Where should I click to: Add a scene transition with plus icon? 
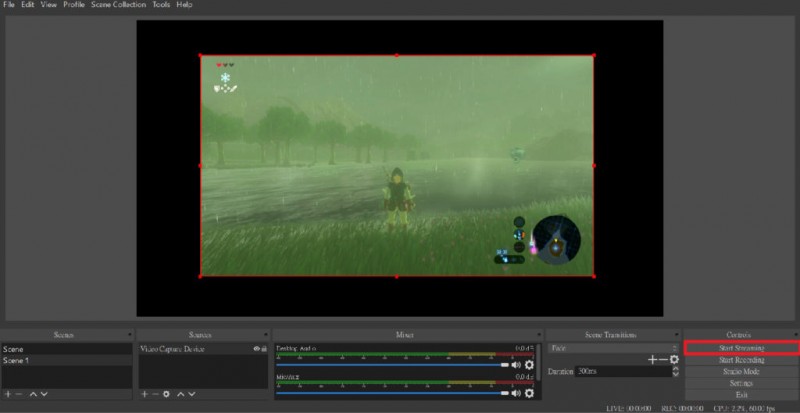652,360
